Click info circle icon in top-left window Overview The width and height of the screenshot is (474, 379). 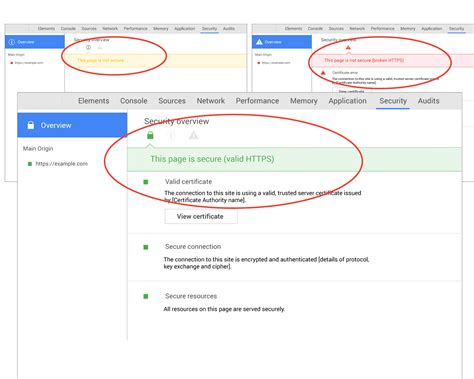click(12, 42)
